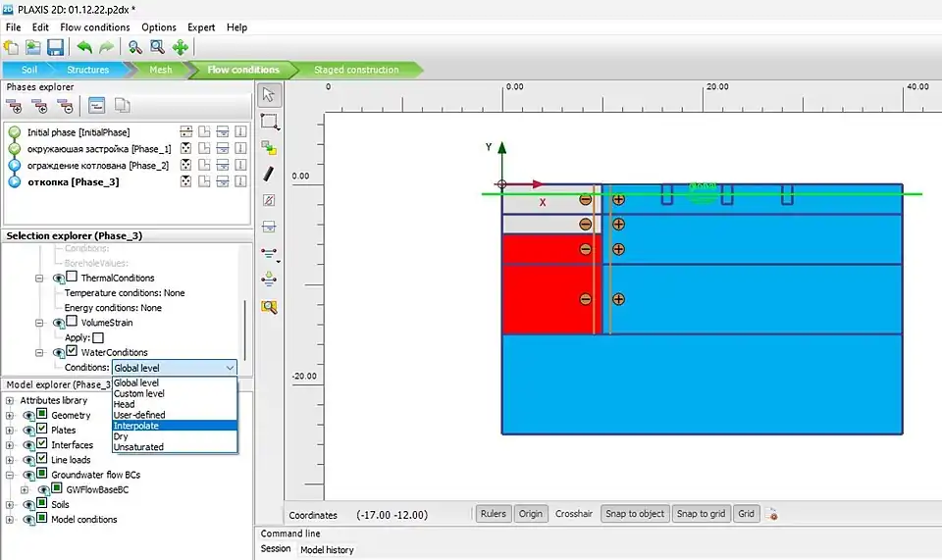Click the red soil cluster in the drawing
This screenshot has width=942, height=560.
coord(545,294)
